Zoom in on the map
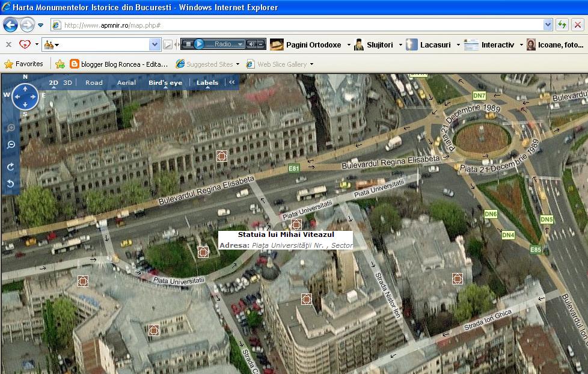The height and width of the screenshot is (374, 588). 10,128
